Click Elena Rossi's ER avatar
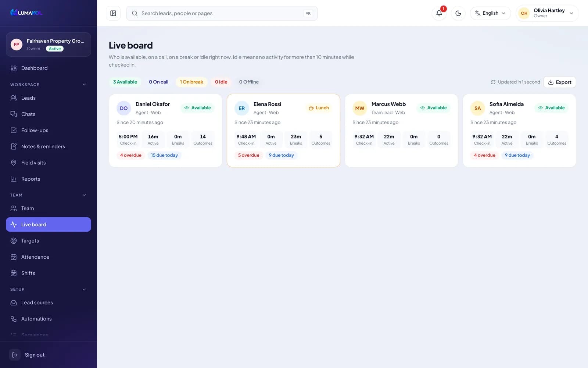The width and height of the screenshot is (588, 368). [x=242, y=108]
